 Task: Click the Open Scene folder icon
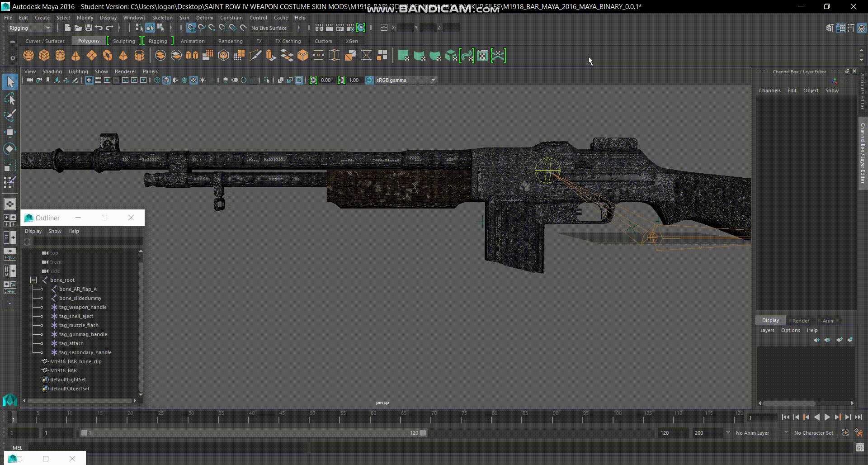click(x=78, y=28)
